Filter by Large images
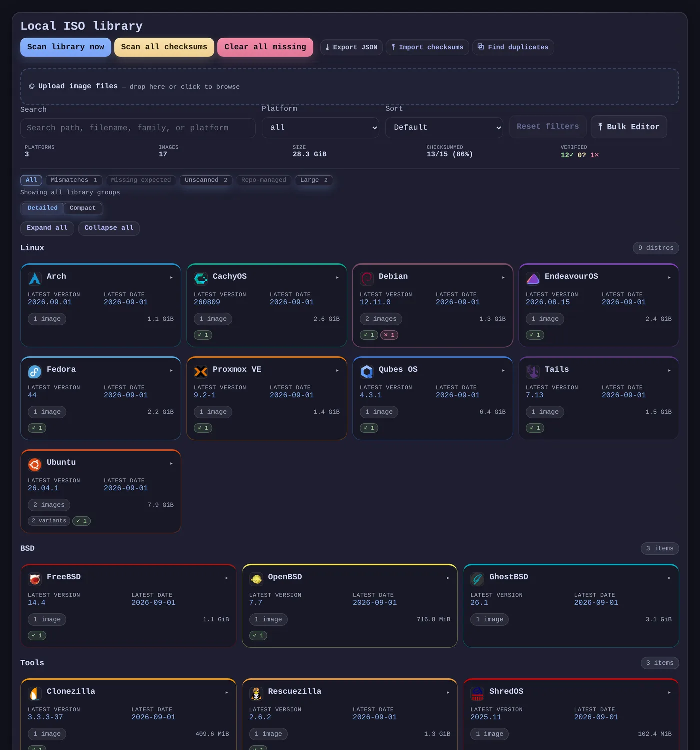This screenshot has width=700, height=750. 314,180
